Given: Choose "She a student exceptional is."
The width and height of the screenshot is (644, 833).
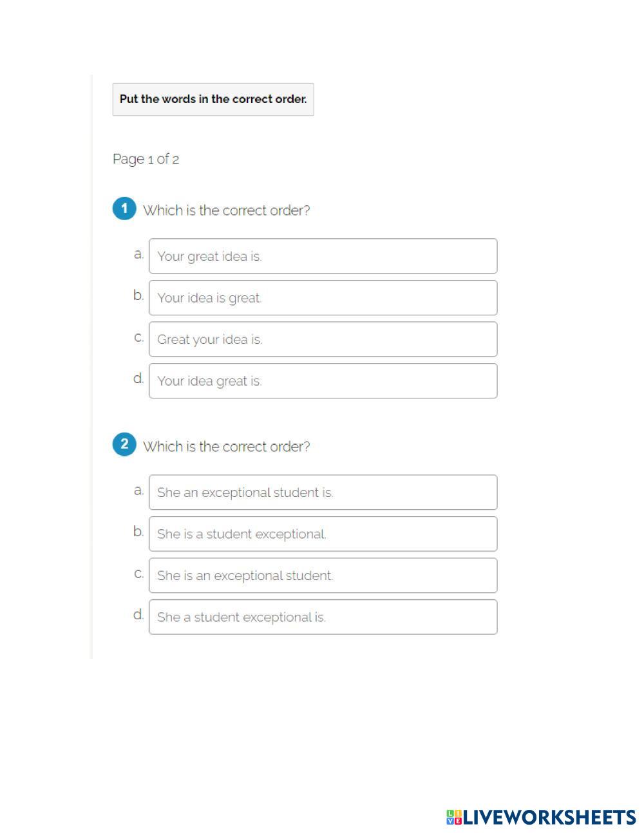Looking at the screenshot, I should click(323, 617).
